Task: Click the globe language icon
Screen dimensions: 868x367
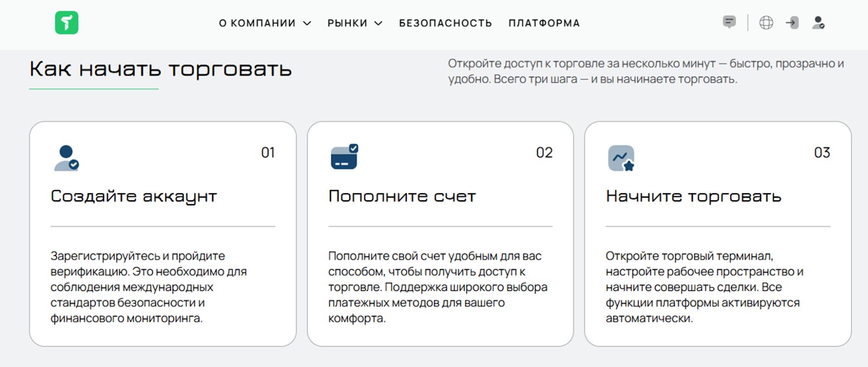Action: (766, 23)
